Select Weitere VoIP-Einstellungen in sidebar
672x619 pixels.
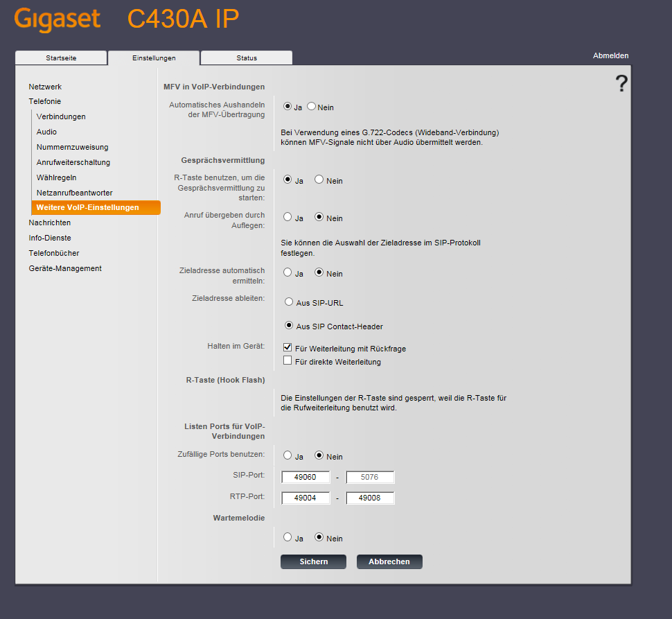click(x=96, y=207)
